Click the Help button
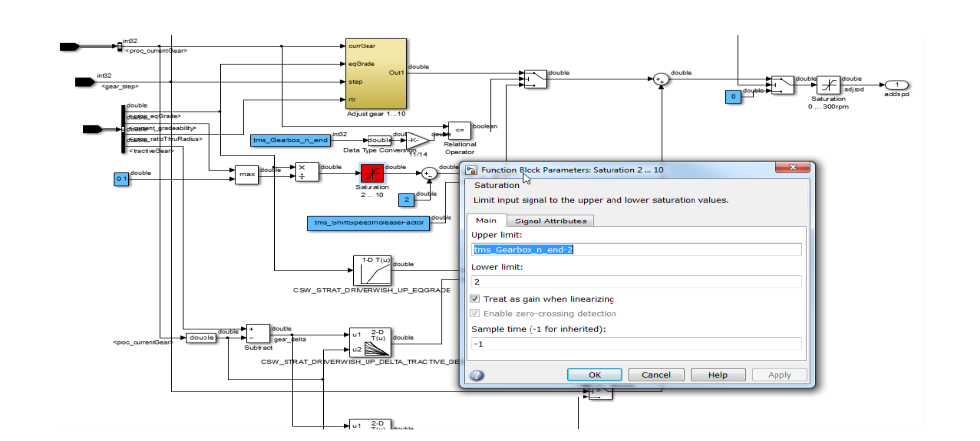980x441 pixels. [x=717, y=375]
